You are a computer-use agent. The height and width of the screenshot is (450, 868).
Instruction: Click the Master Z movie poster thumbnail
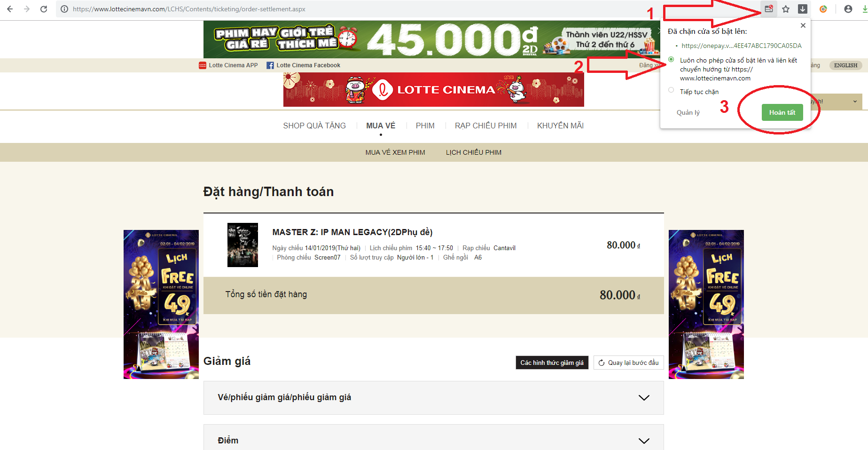242,245
